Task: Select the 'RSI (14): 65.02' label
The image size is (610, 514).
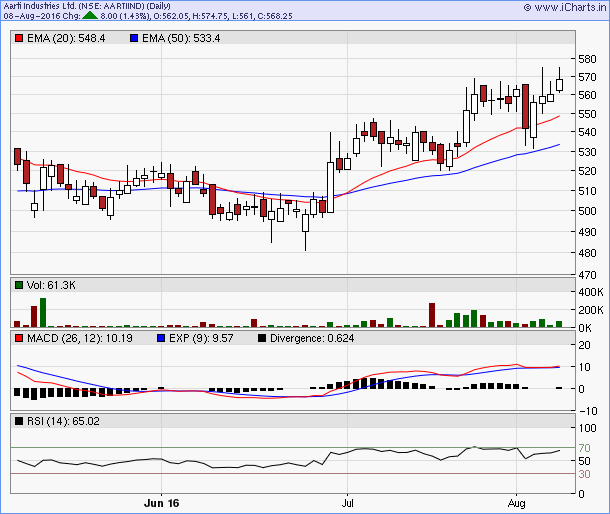Action: pyautogui.click(x=63, y=421)
